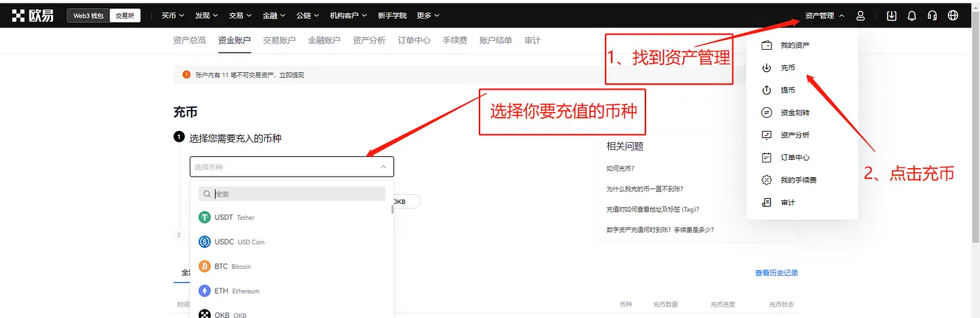Switch to 手续费 tab
The height and width of the screenshot is (318, 980).
(455, 41)
